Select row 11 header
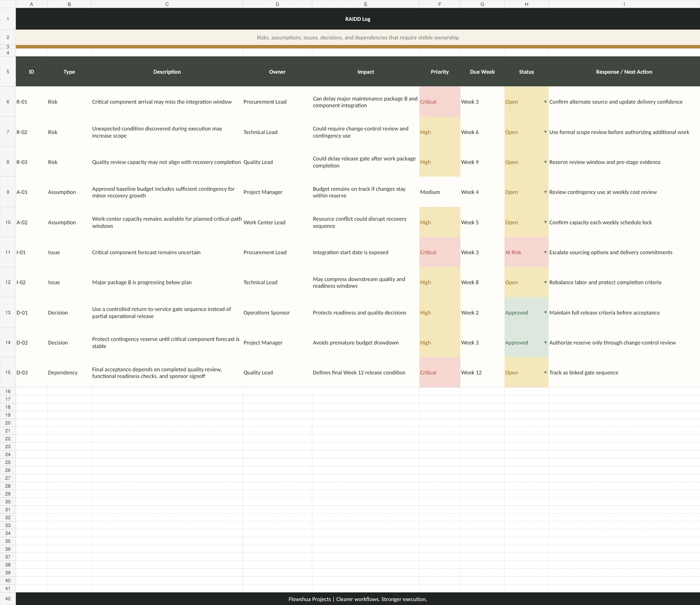This screenshot has height=605, width=700. 8,252
